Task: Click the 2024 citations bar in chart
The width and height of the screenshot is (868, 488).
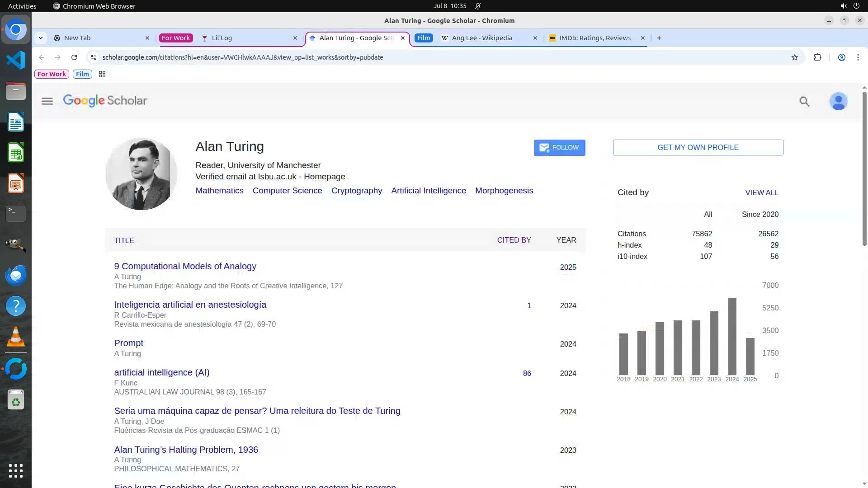Action: click(732, 336)
